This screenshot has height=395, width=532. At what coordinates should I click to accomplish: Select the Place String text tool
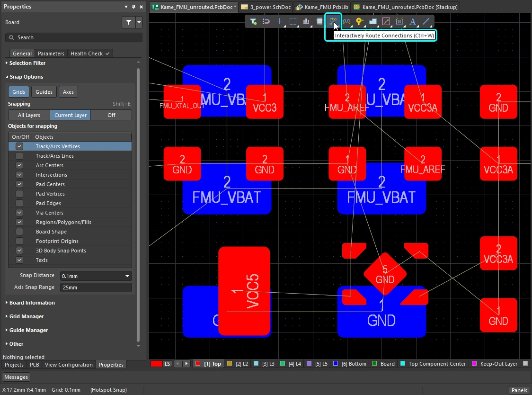click(413, 21)
